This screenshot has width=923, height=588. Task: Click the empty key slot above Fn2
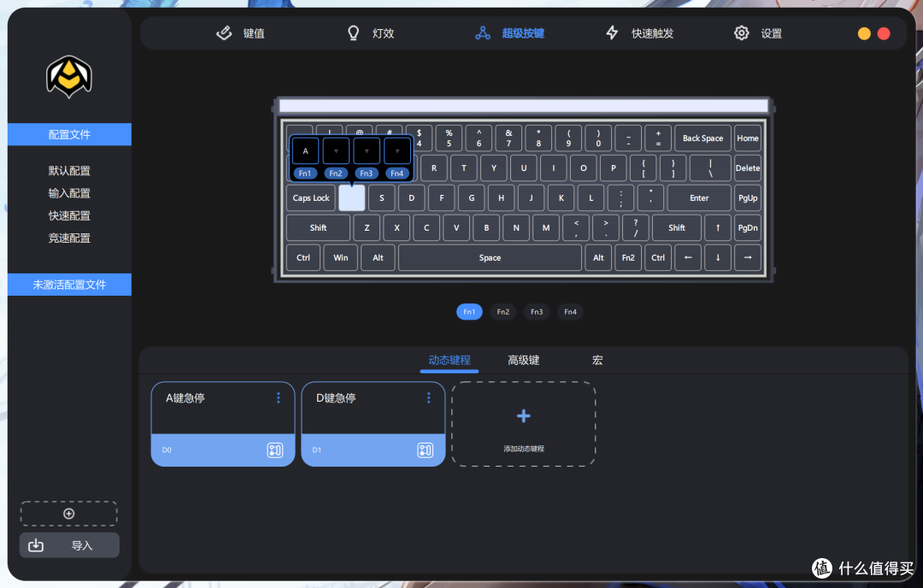coord(336,150)
